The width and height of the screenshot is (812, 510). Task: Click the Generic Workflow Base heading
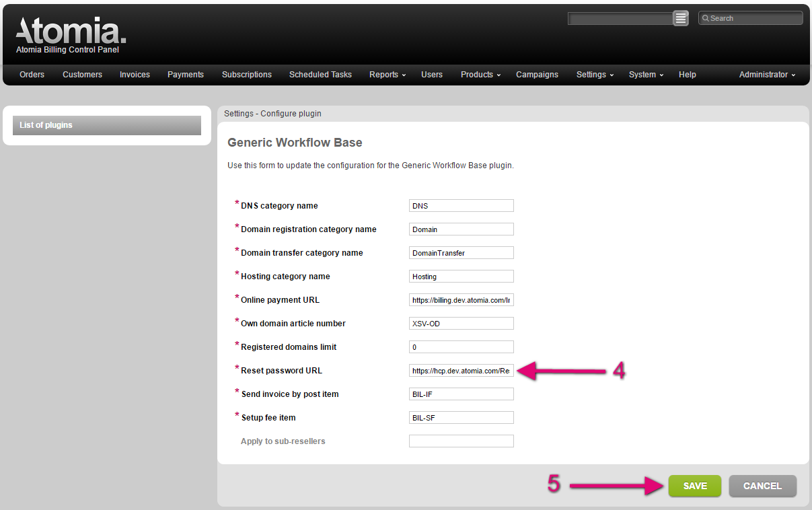295,143
